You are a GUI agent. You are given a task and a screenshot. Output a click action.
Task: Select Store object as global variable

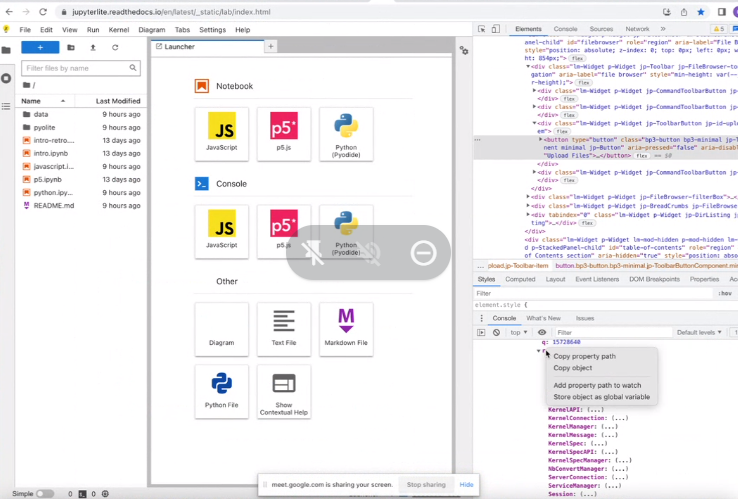(602, 397)
